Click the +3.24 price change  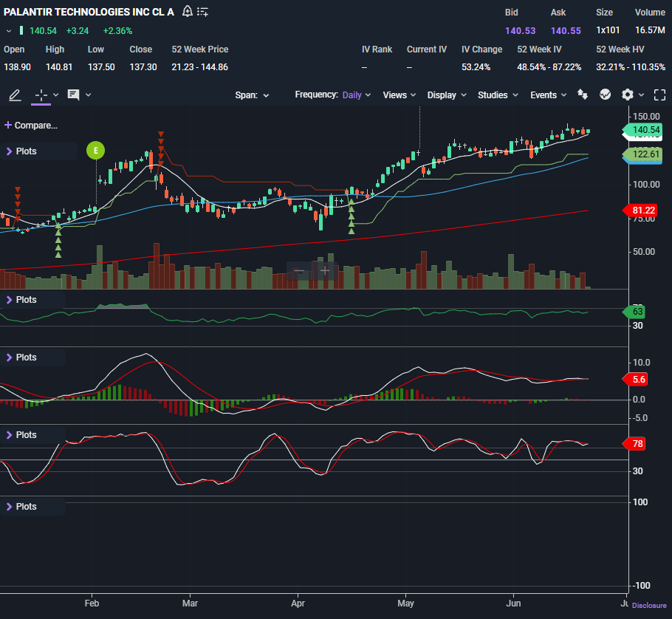[x=77, y=31]
